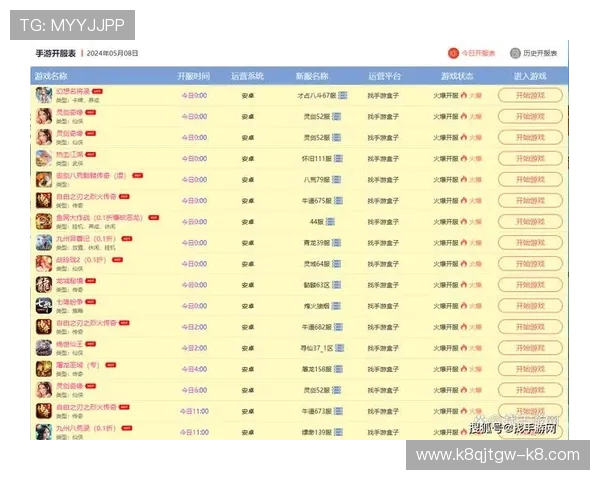Start game in the 牛逼675服 row
The width and height of the screenshot is (600, 480).
coord(530,200)
